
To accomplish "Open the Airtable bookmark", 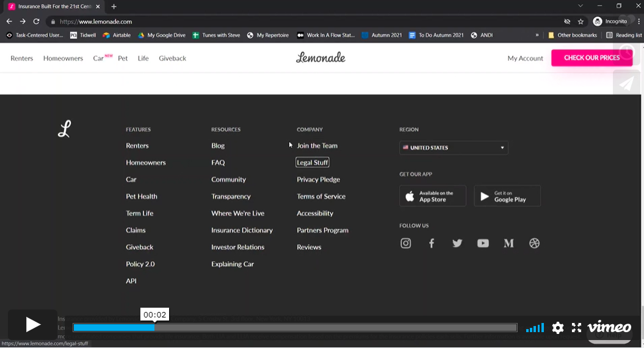I will [117, 35].
